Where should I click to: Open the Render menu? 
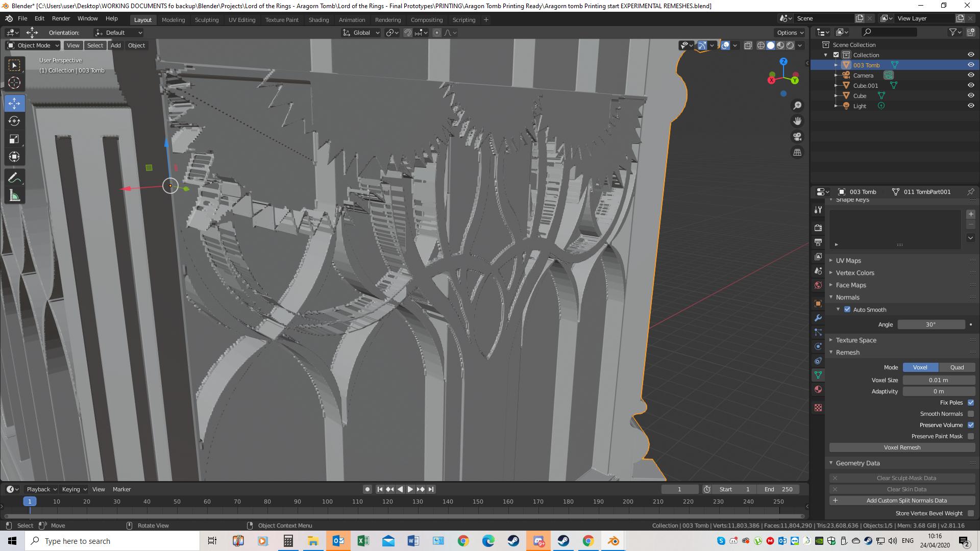[61, 18]
